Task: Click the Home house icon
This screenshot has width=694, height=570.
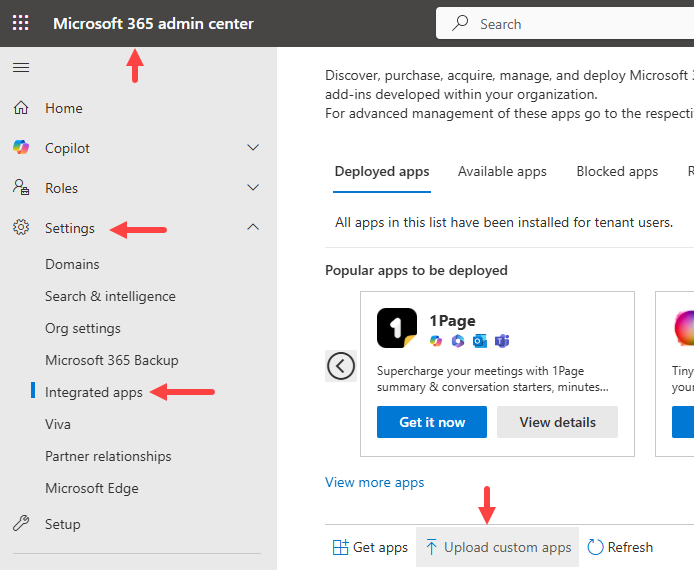Action: point(21,108)
